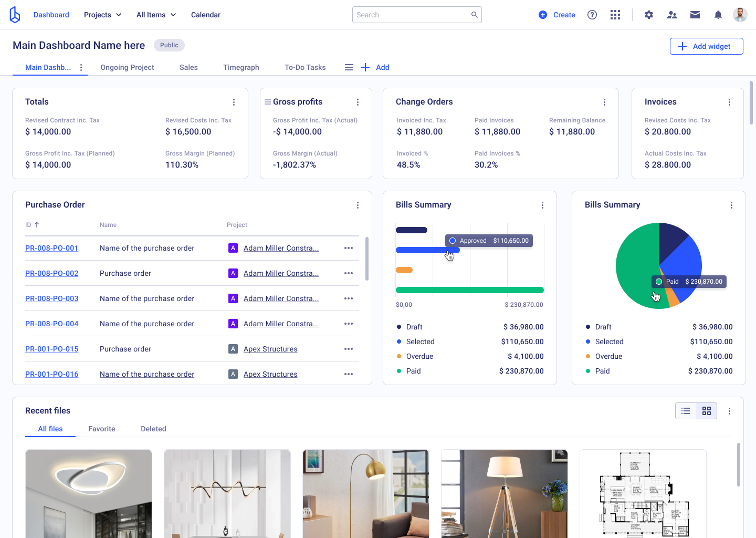
Task: Click the app logo icon
Action: coord(15,15)
